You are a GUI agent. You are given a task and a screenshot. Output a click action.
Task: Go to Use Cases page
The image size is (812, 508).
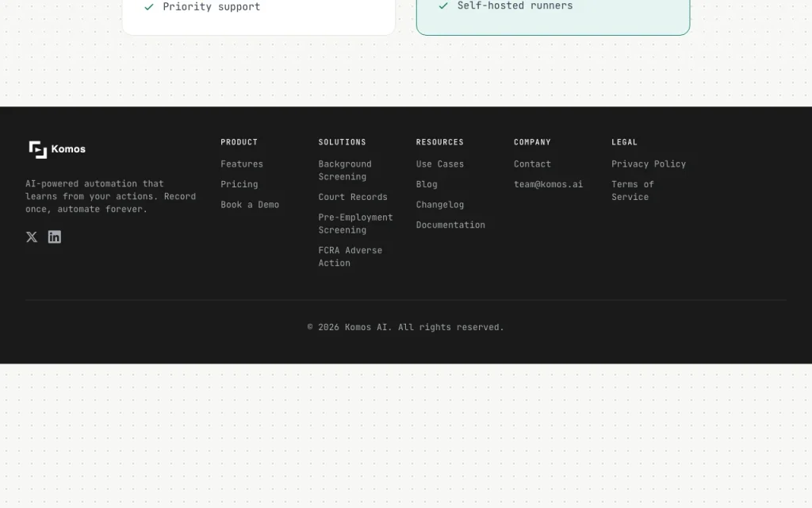click(x=440, y=164)
